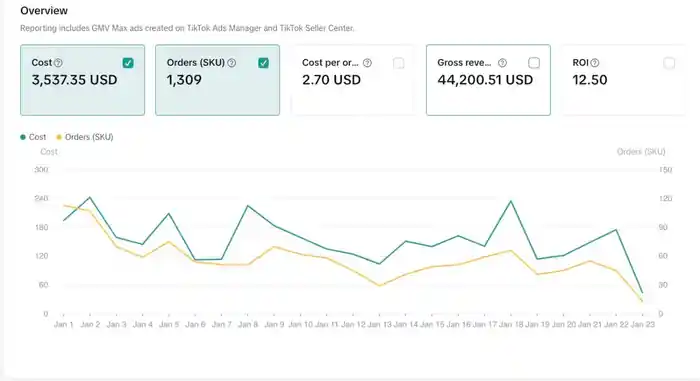700x381 pixels.
Task: Click the yellow Orders (SKU) legend dot
Action: point(58,137)
